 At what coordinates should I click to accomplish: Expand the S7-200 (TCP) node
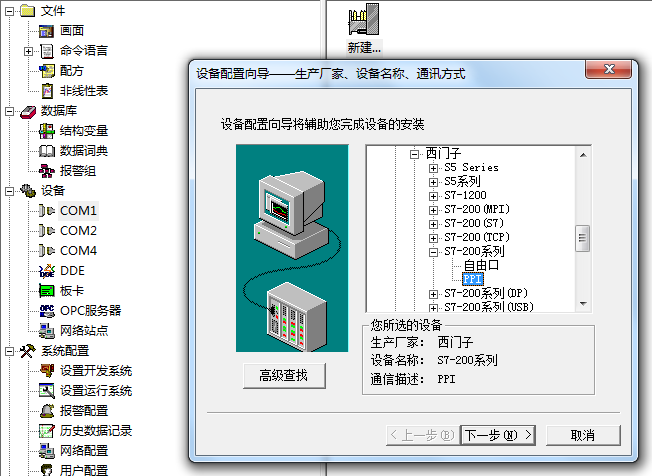coord(433,238)
